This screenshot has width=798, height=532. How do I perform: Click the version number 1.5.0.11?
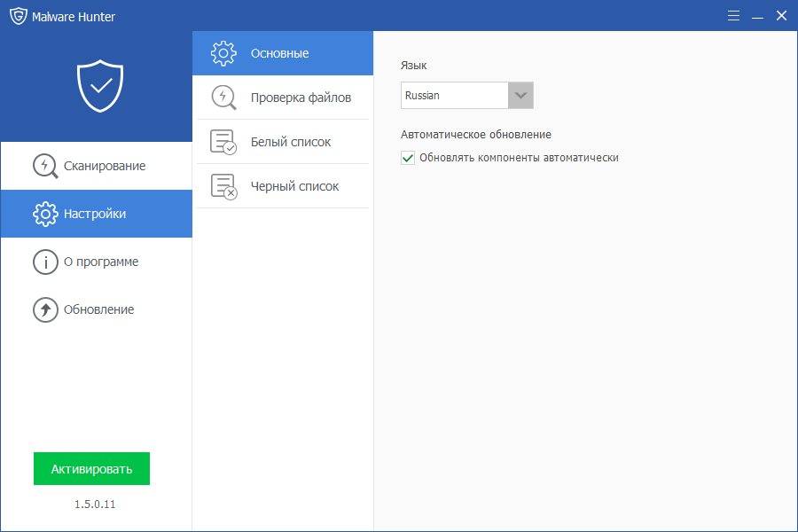coord(95,505)
